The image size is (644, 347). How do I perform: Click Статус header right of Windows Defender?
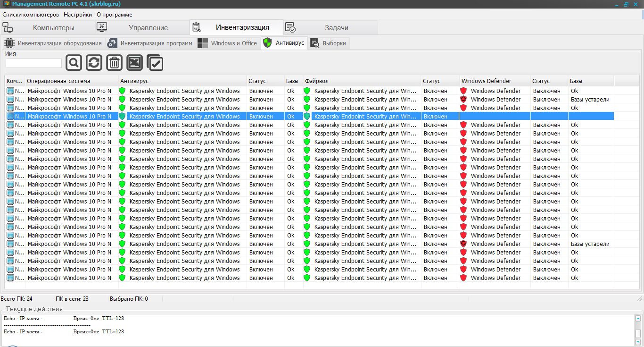click(549, 81)
